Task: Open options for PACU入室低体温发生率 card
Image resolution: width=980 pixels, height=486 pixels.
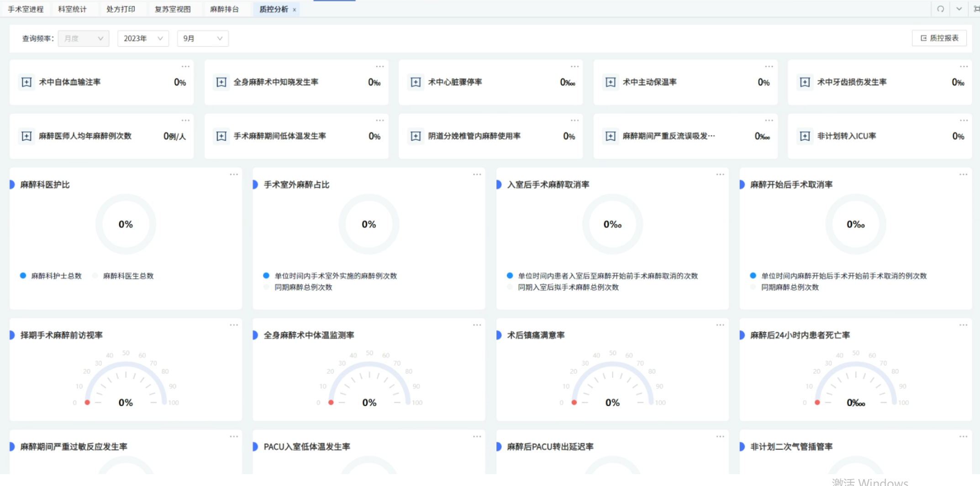Action: (x=477, y=436)
